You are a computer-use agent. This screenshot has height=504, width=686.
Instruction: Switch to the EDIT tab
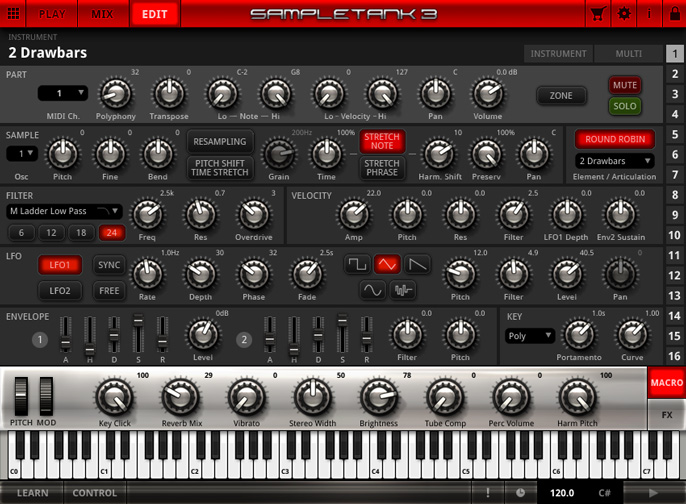154,14
